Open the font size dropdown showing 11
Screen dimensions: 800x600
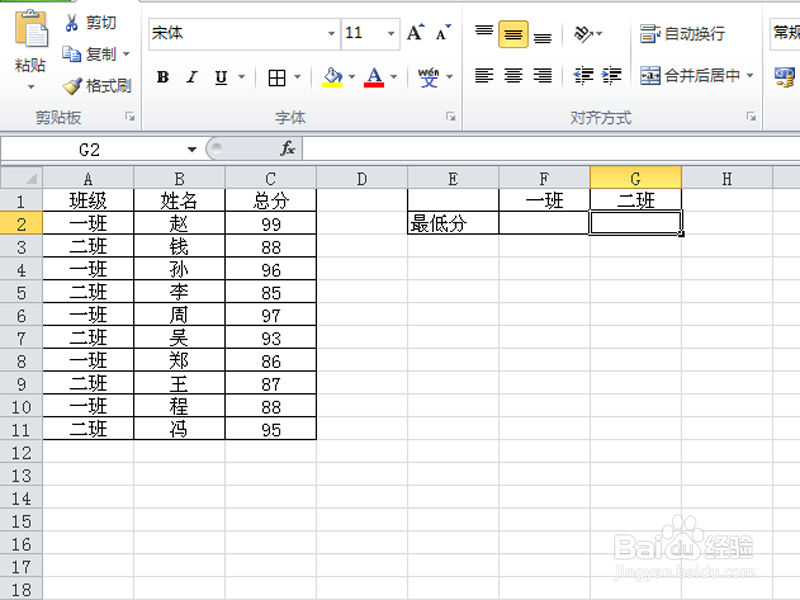[x=391, y=34]
